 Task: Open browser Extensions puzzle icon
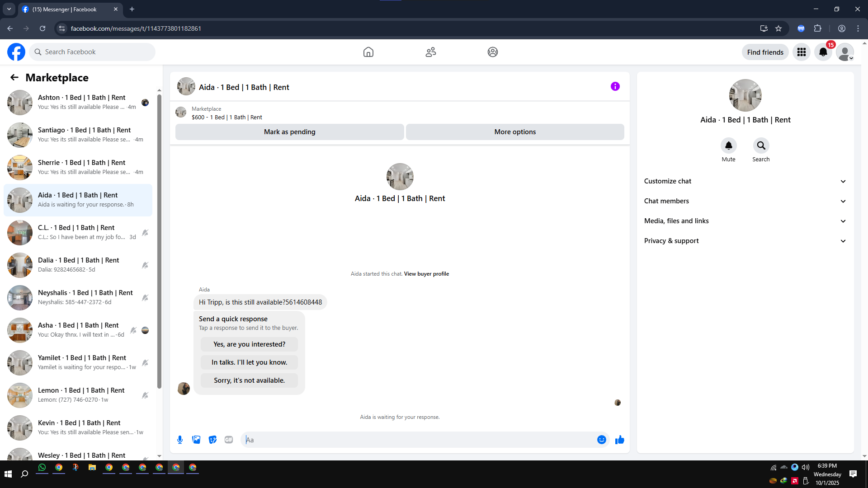(818, 28)
